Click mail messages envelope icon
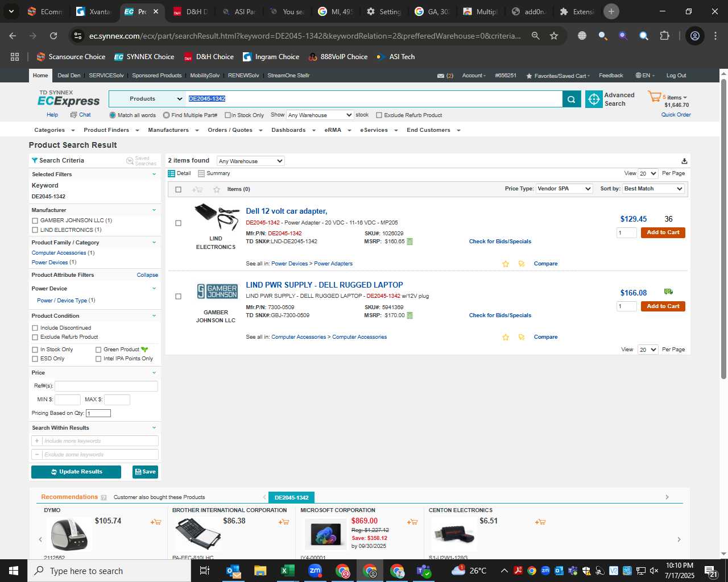 coord(441,76)
